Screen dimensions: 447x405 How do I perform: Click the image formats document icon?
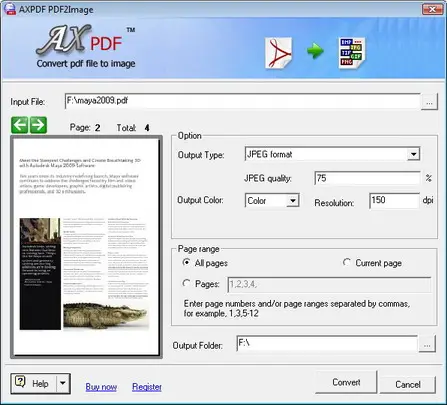(352, 53)
